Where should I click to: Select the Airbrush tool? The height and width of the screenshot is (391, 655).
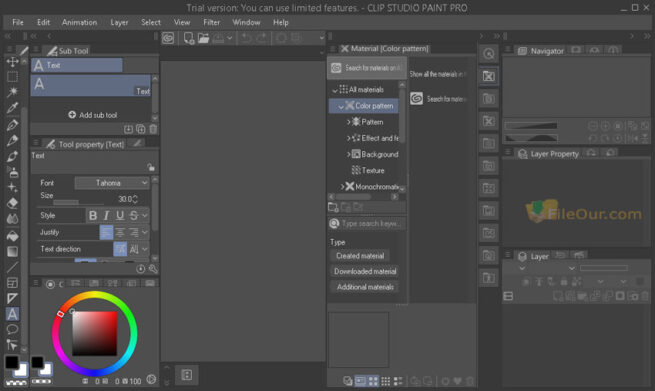tap(13, 172)
